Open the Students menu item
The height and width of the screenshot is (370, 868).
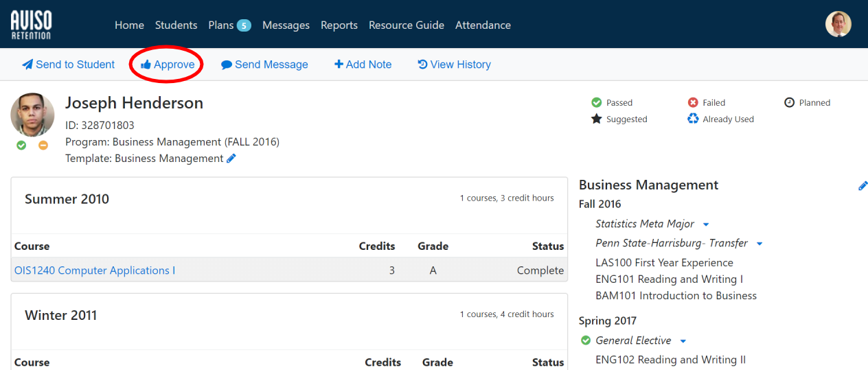click(176, 25)
